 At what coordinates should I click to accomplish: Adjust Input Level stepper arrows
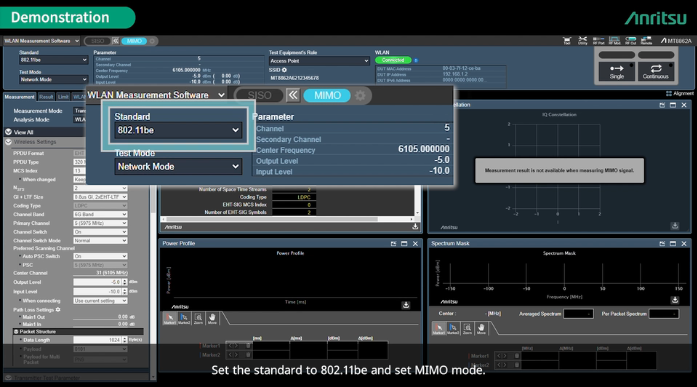pyautogui.click(x=124, y=291)
